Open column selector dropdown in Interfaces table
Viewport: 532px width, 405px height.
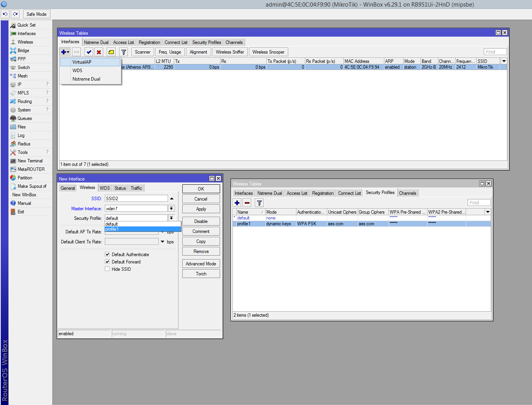(x=504, y=61)
